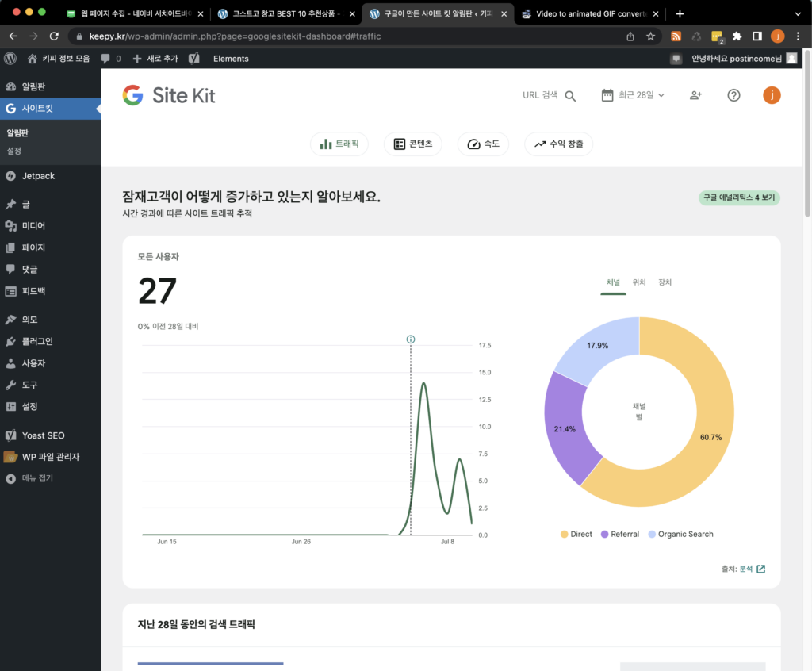Image resolution: width=812 pixels, height=671 pixels.
Task: Open the 사이트킷 sidebar menu
Action: click(x=50, y=109)
